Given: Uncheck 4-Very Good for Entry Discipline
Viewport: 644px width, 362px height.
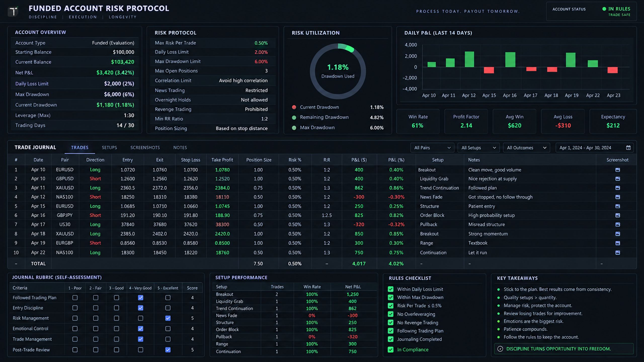Looking at the screenshot, I should (x=141, y=308).
